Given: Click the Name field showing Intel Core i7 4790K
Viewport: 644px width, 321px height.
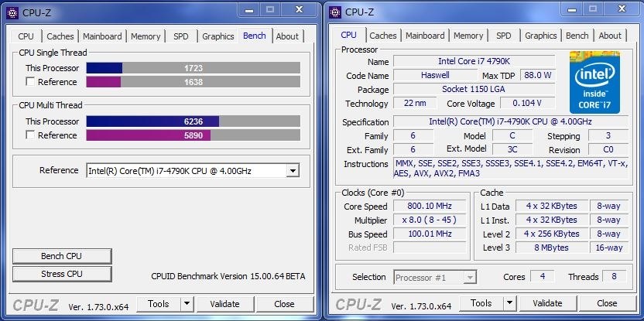Looking at the screenshot, I should (x=474, y=61).
